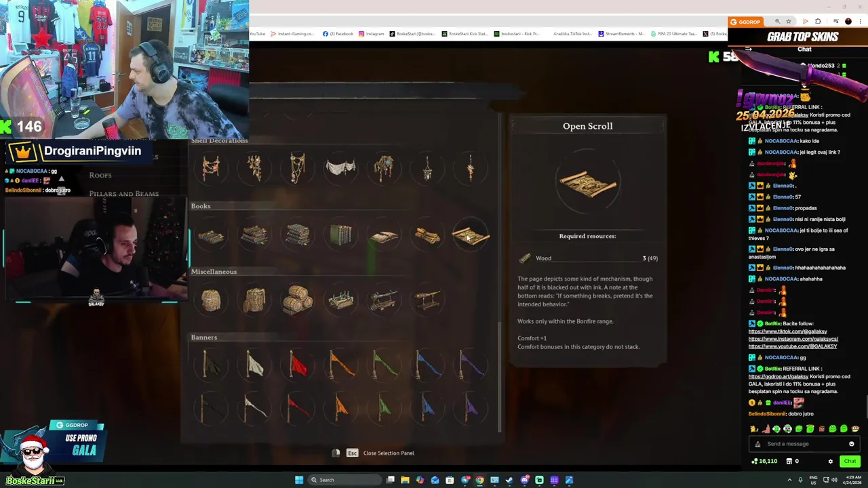Select the log pile item in Books row
The image size is (868, 488).
tap(427, 236)
